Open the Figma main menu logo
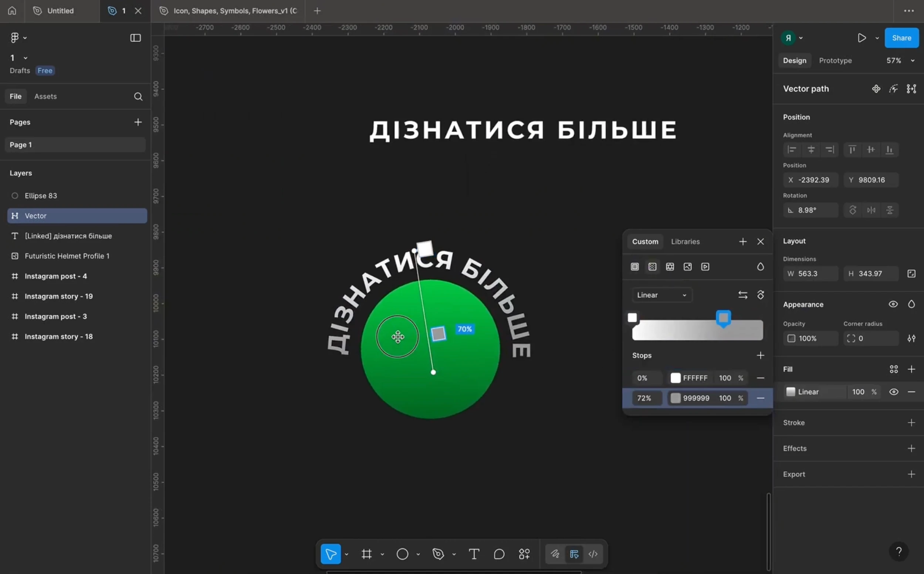This screenshot has width=924, height=574. pos(15,38)
